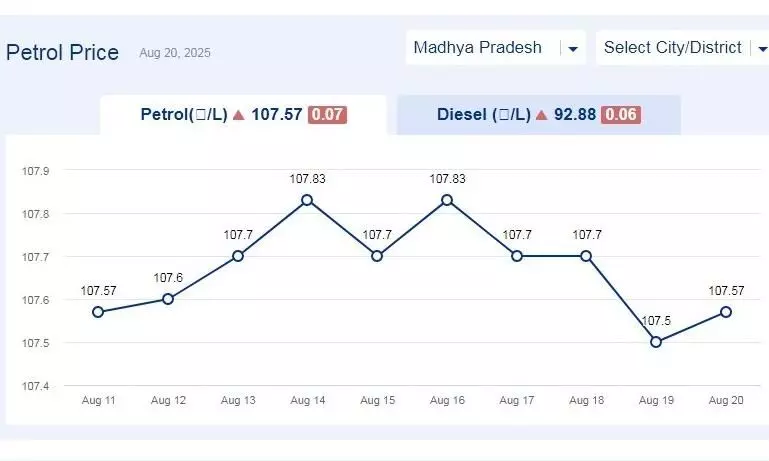Viewport: 769px width, 461px height.
Task: Click the Petrol Price heading
Action: 62,52
